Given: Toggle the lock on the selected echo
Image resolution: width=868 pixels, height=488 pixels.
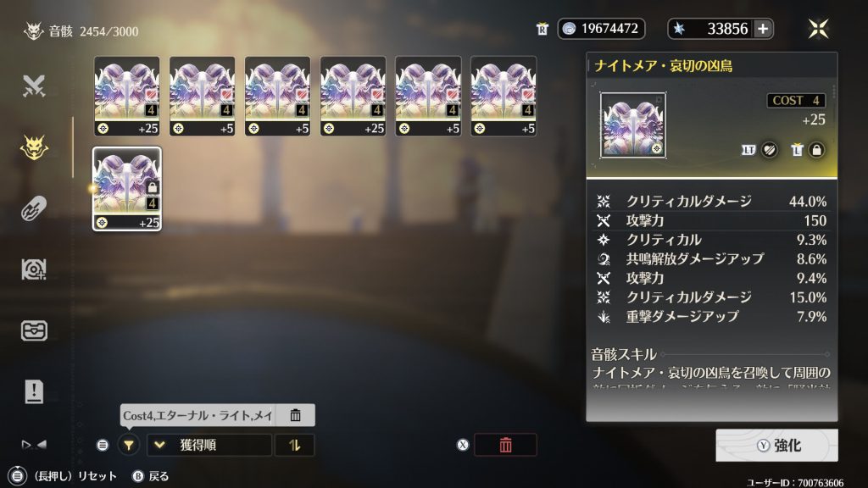Looking at the screenshot, I should tap(816, 150).
